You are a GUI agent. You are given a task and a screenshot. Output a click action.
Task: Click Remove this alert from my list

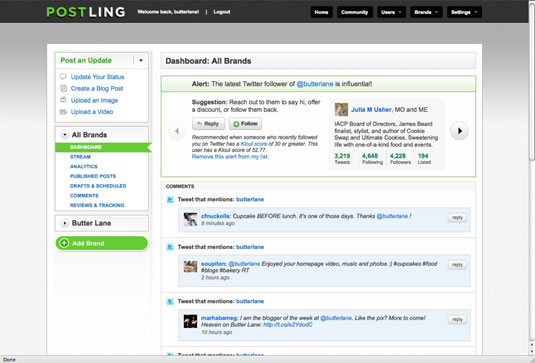[x=230, y=157]
